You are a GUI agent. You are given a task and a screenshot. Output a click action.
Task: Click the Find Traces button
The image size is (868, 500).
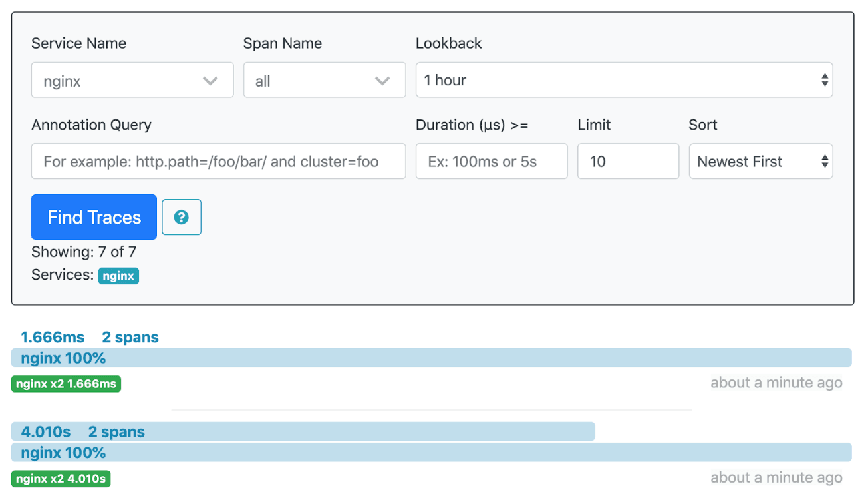[94, 217]
